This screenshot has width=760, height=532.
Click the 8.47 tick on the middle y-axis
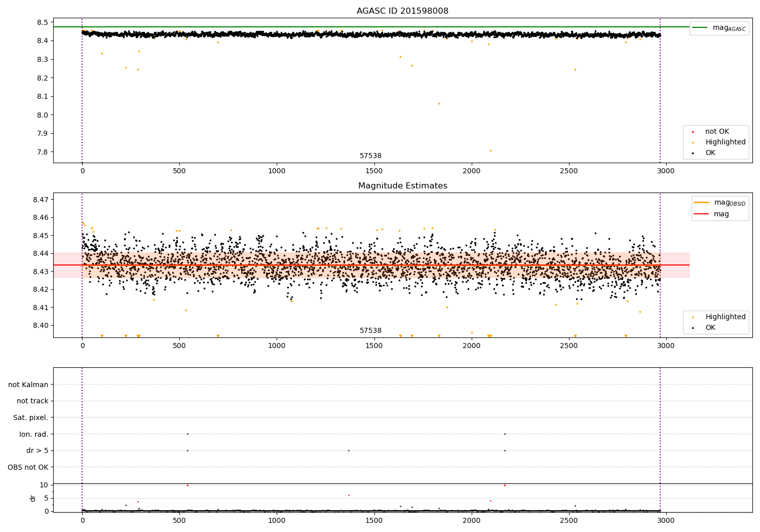(x=41, y=200)
